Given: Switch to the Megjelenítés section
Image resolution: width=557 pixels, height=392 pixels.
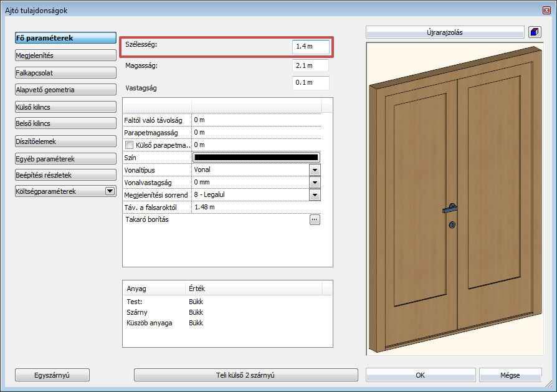Looking at the screenshot, I should [x=65, y=55].
